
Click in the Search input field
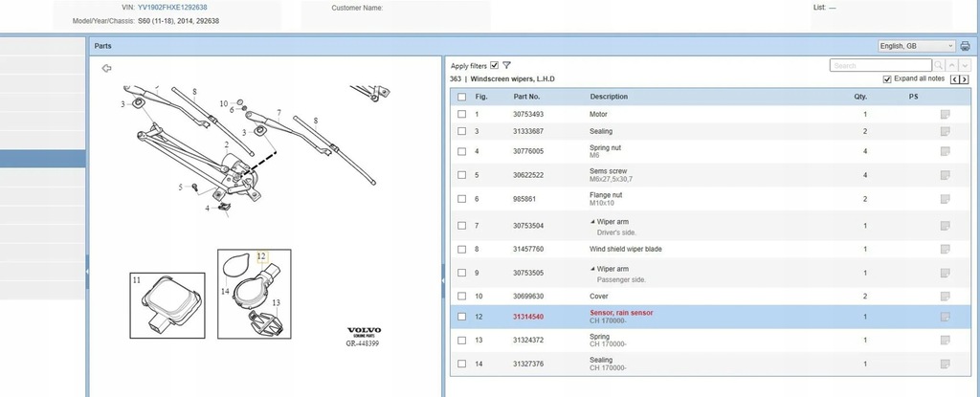pos(880,65)
